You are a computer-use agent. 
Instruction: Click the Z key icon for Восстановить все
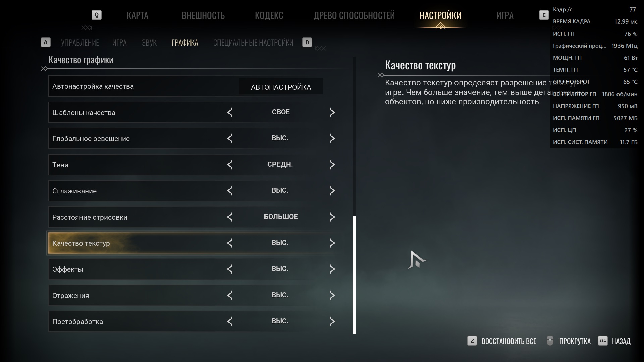472,341
